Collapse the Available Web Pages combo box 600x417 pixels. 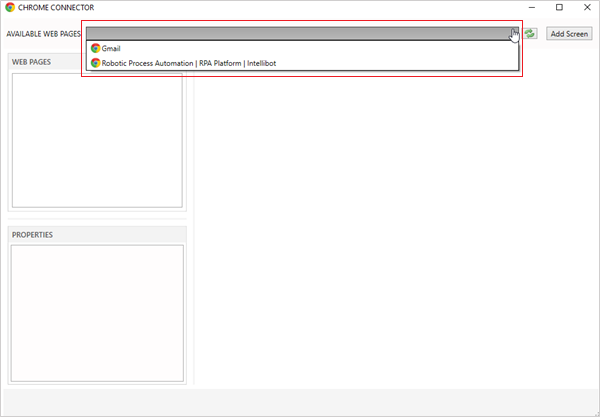click(x=302, y=33)
